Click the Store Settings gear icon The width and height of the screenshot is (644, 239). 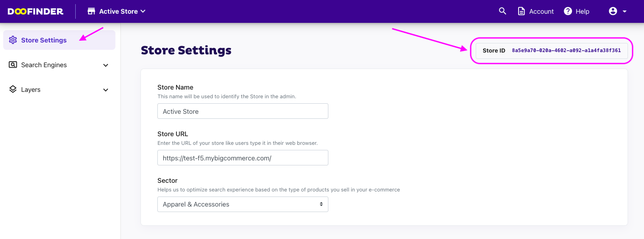click(13, 40)
